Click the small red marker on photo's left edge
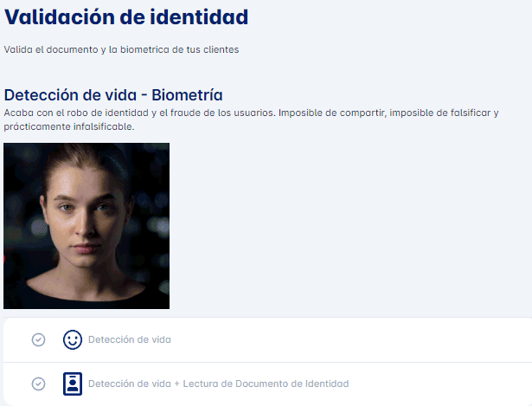The height and width of the screenshot is (406, 532). (x=5, y=258)
